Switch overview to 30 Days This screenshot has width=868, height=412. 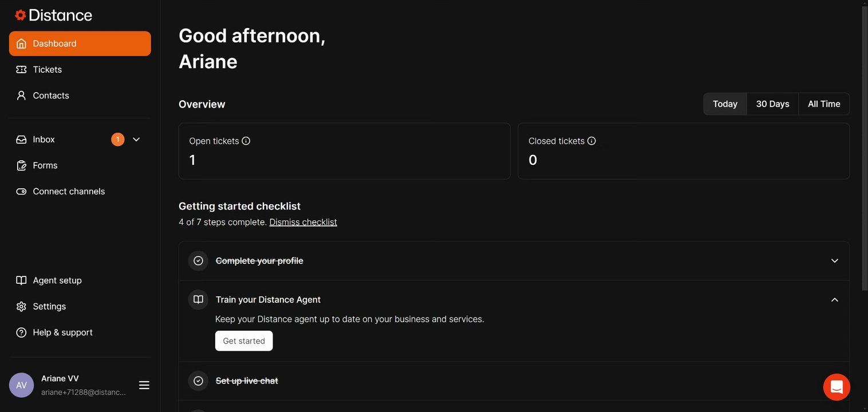[772, 104]
